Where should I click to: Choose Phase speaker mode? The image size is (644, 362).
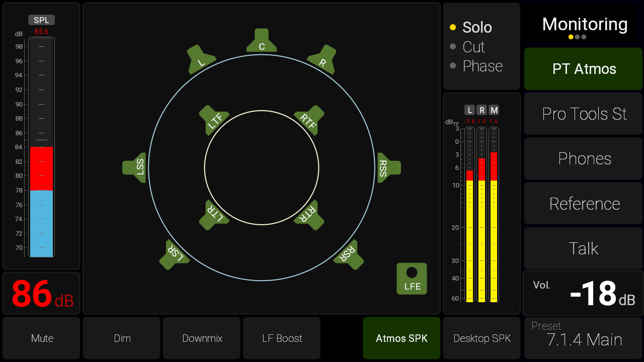(x=482, y=66)
